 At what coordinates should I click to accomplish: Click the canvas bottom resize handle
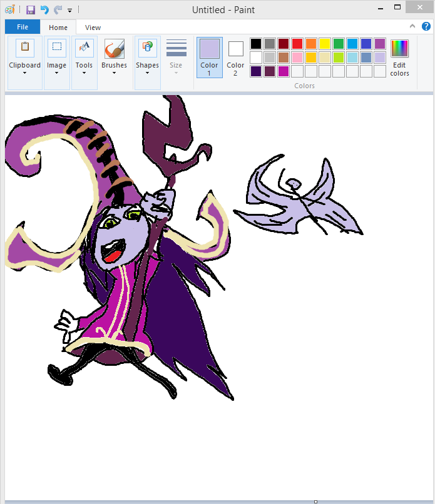pyautogui.click(x=315, y=501)
